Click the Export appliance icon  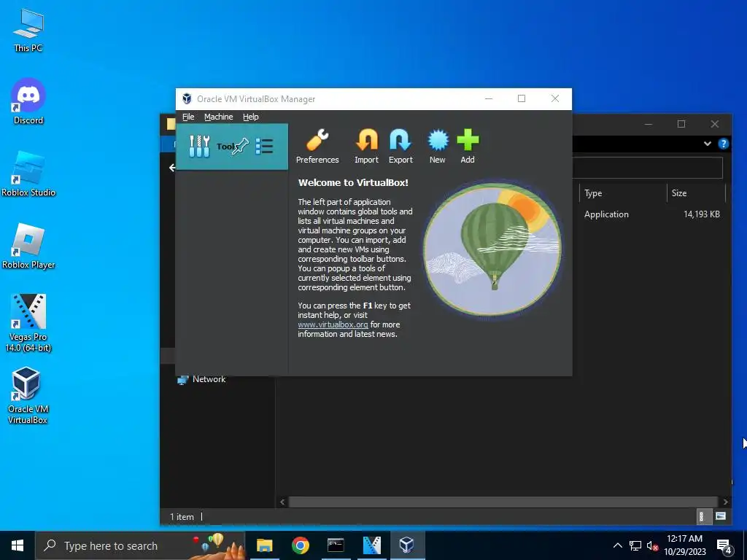click(x=400, y=140)
